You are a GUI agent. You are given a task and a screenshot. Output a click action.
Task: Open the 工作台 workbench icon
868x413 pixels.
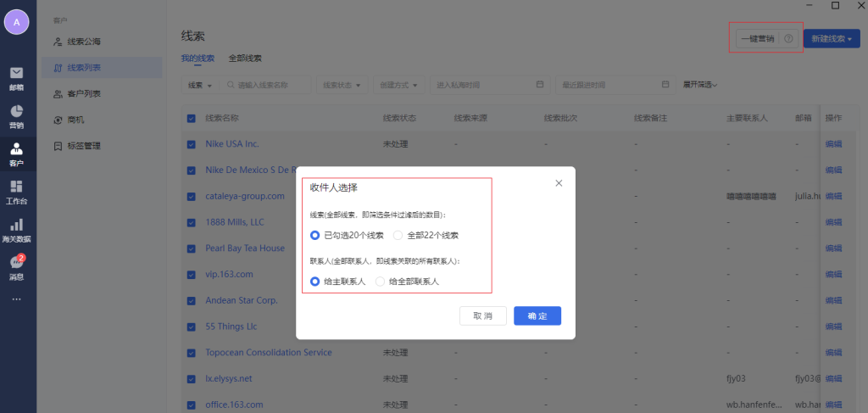[16, 187]
